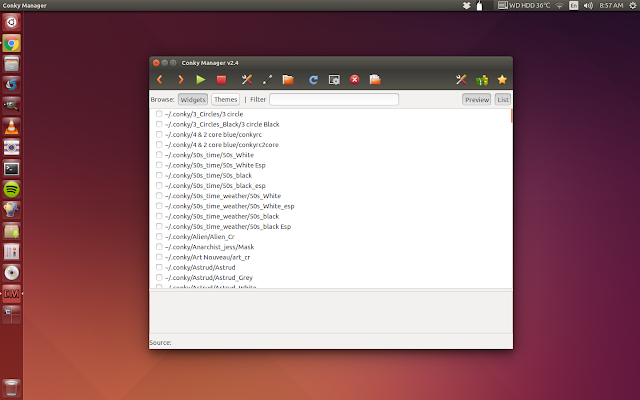Open network Wi-Fi indicator

point(560,6)
